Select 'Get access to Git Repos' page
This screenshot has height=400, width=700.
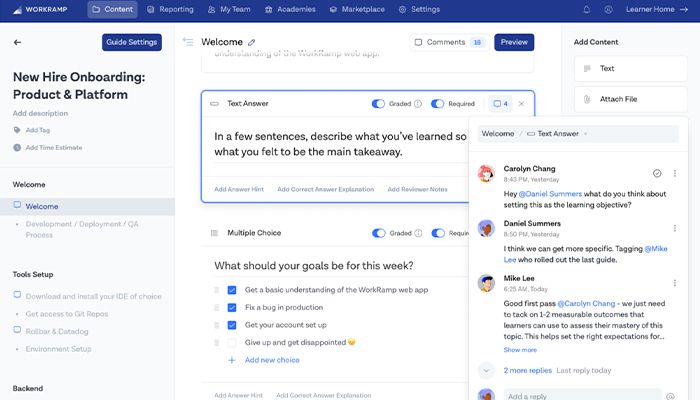tap(67, 314)
